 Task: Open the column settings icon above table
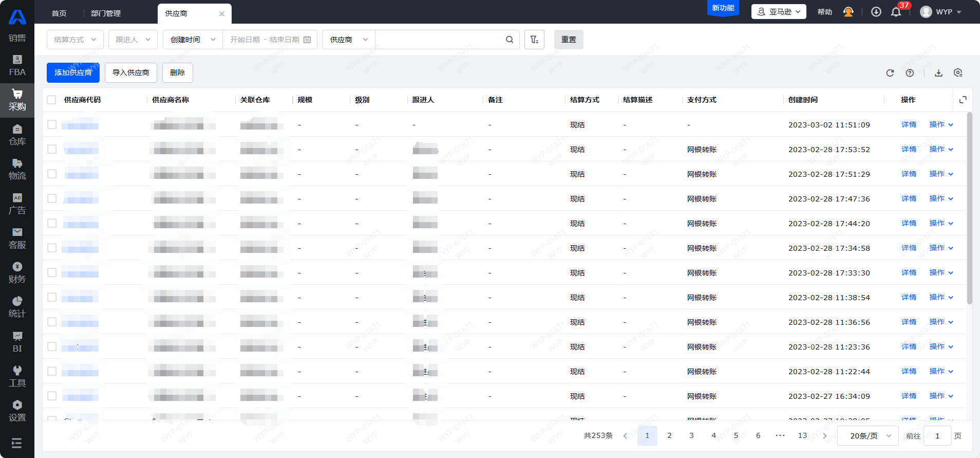point(958,73)
